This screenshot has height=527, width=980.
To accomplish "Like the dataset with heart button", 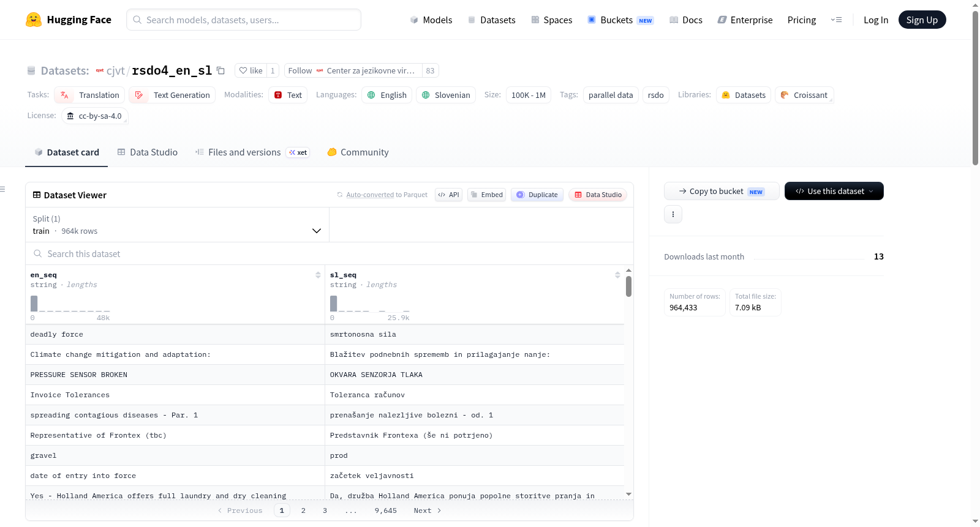I will coord(251,70).
